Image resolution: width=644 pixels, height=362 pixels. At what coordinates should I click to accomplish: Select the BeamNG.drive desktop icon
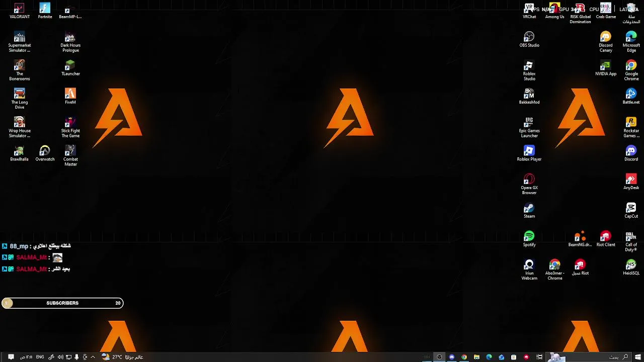click(580, 239)
